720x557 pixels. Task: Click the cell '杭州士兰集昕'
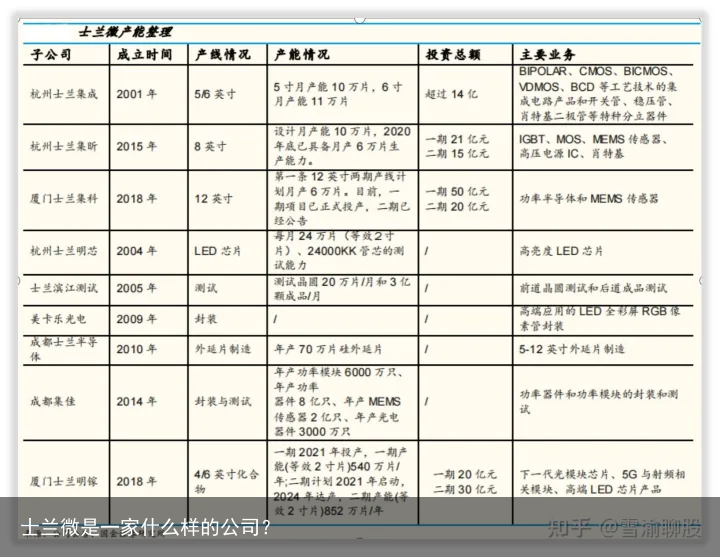(x=64, y=146)
